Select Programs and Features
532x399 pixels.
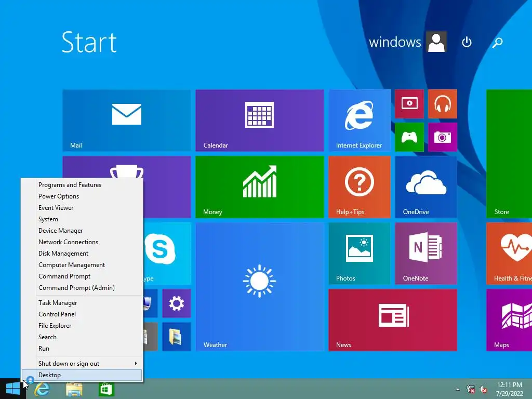click(x=82, y=185)
